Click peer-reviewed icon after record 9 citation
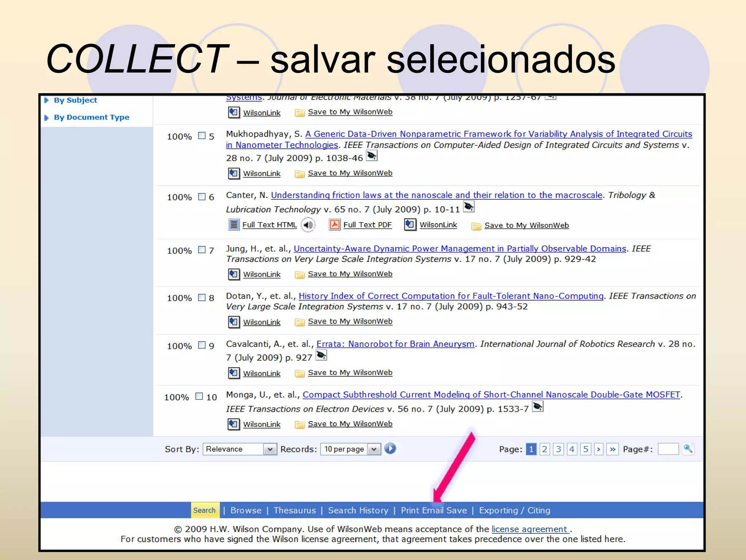Image resolution: width=746 pixels, height=560 pixels. [321, 355]
